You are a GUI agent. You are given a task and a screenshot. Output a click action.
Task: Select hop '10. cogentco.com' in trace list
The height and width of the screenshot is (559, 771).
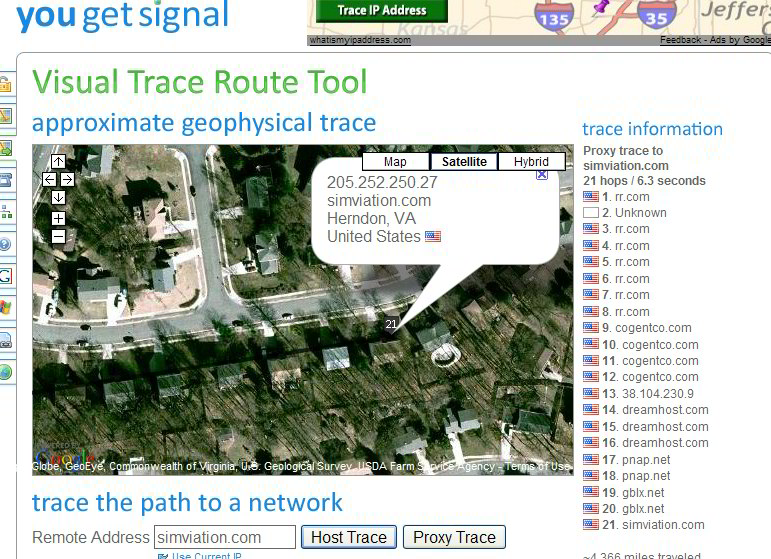point(650,344)
